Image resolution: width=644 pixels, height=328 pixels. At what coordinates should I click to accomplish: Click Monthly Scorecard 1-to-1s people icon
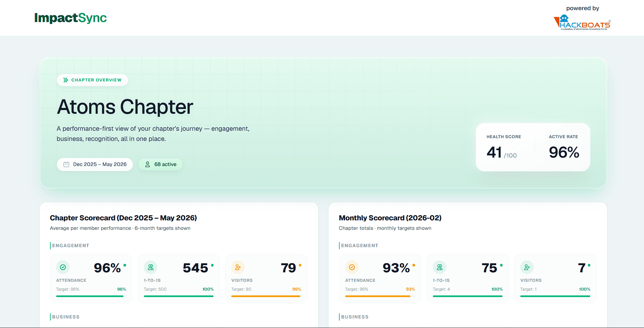coord(440,267)
